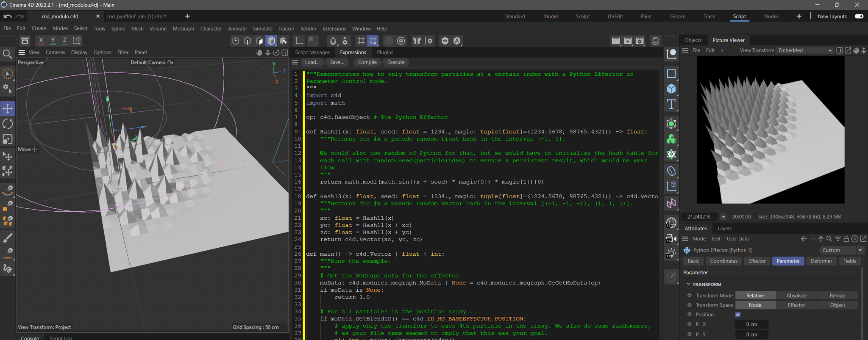Select the Rotate tool in left palette
The height and width of the screenshot is (340, 868).
coord(8,124)
